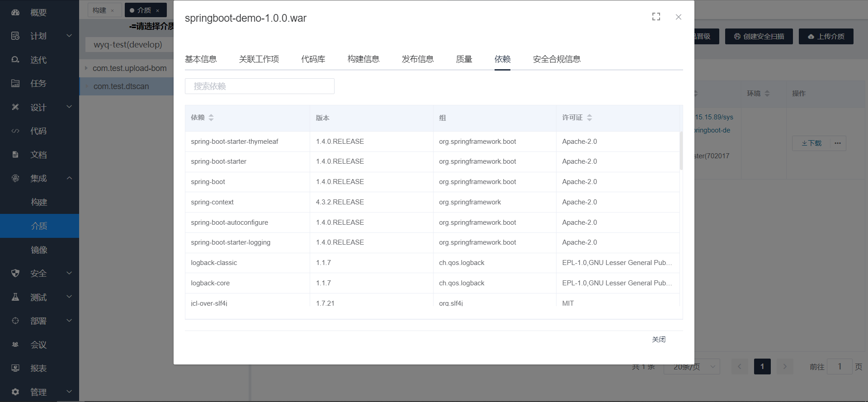The height and width of the screenshot is (402, 868).
Task: Sort table by 依赖 column
Action: [x=211, y=118]
